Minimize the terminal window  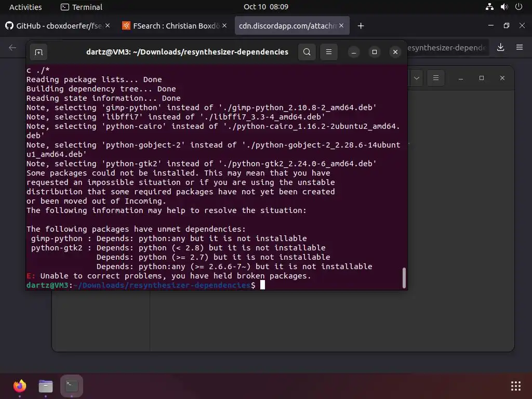[x=353, y=52]
